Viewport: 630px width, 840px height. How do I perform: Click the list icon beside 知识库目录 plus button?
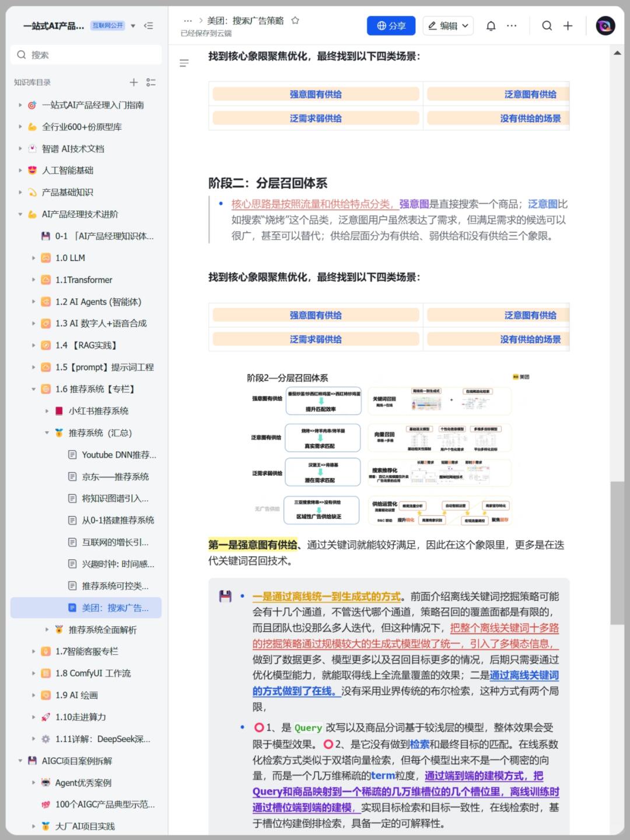(x=151, y=82)
